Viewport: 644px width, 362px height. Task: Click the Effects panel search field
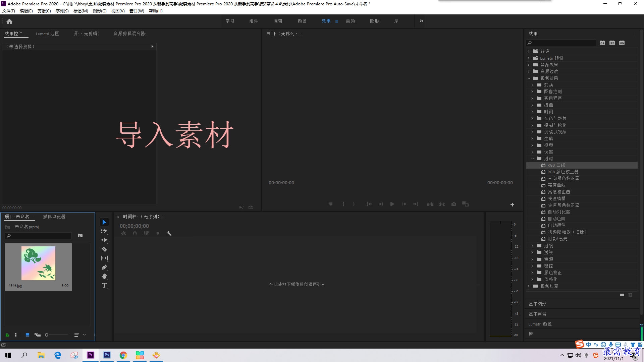561,43
